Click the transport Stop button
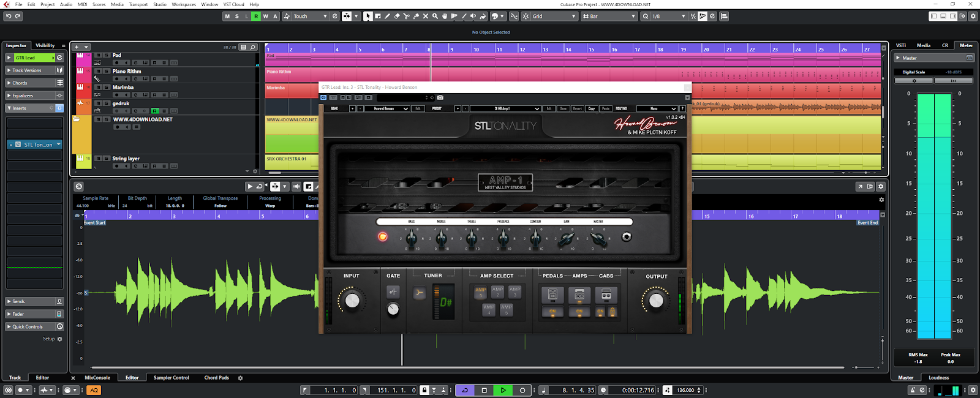 484,390
